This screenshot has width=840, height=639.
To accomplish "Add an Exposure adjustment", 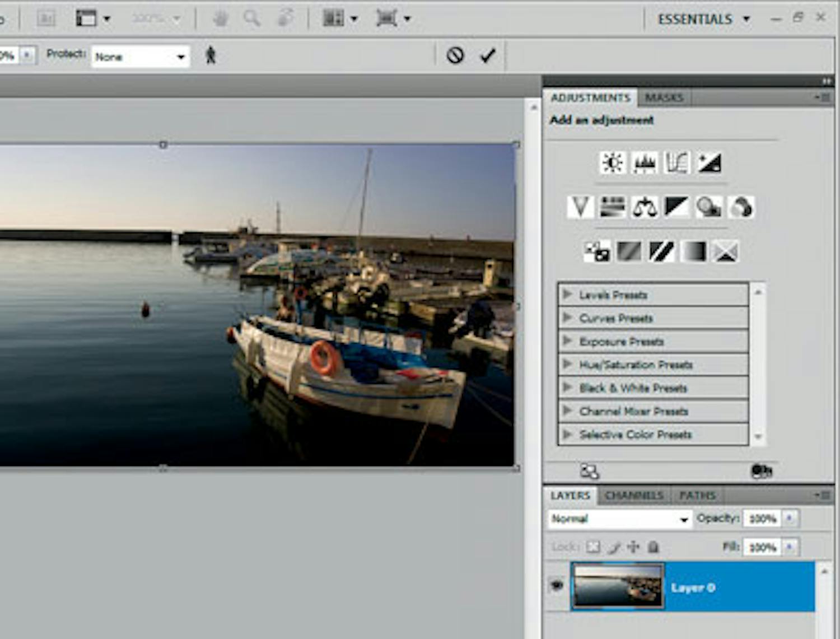I will coord(709,163).
